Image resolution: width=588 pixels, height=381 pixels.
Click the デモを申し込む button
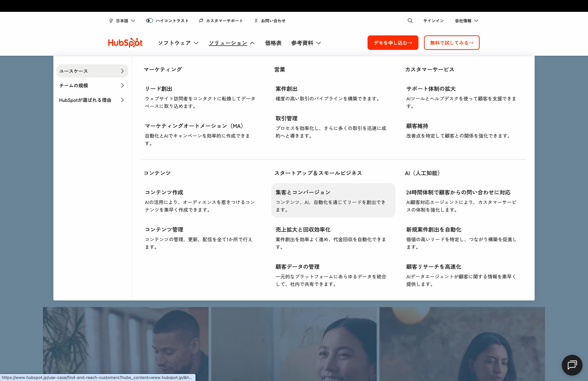click(393, 43)
